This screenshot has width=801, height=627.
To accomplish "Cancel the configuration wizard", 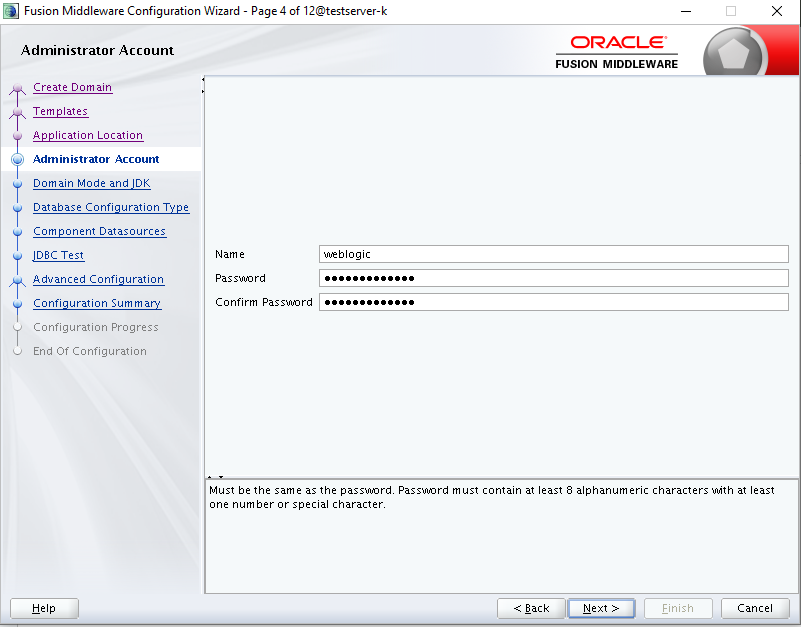I will tap(755, 608).
